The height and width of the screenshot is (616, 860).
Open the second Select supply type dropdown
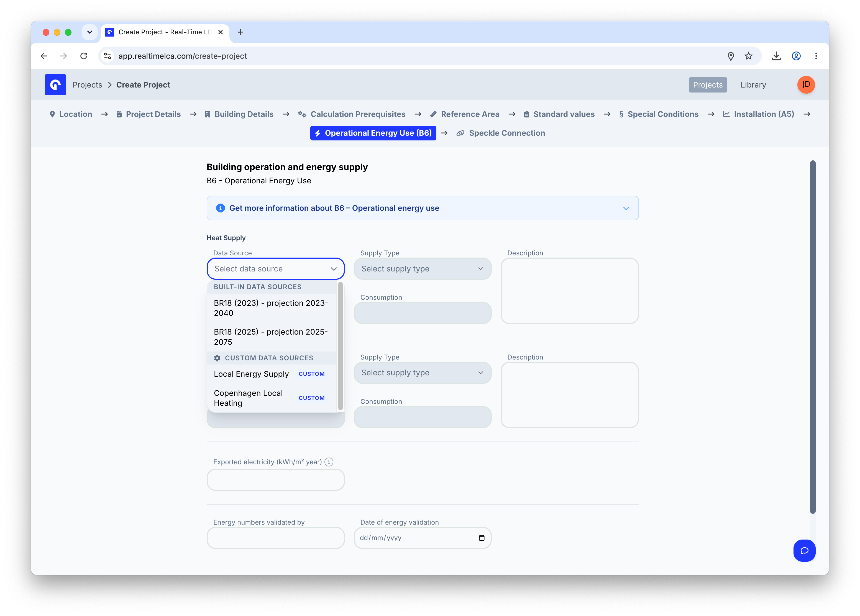click(x=423, y=373)
